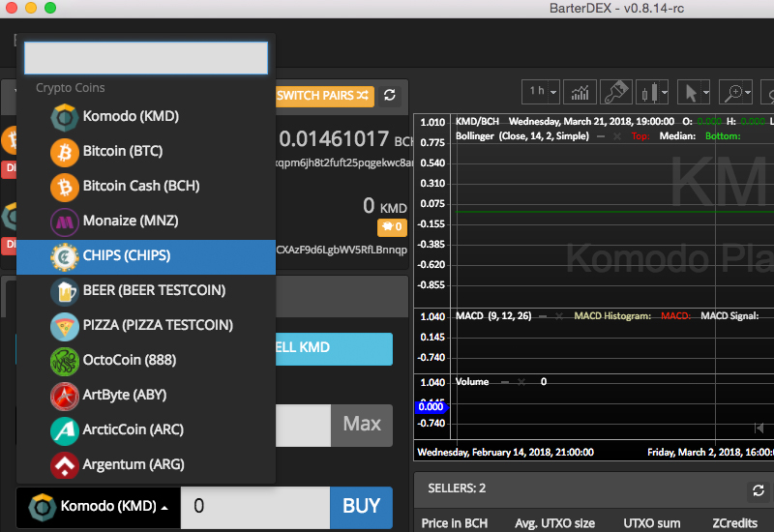Click the orange piggy bank 0 badge
Screen dimensions: 774x532
coord(393,227)
